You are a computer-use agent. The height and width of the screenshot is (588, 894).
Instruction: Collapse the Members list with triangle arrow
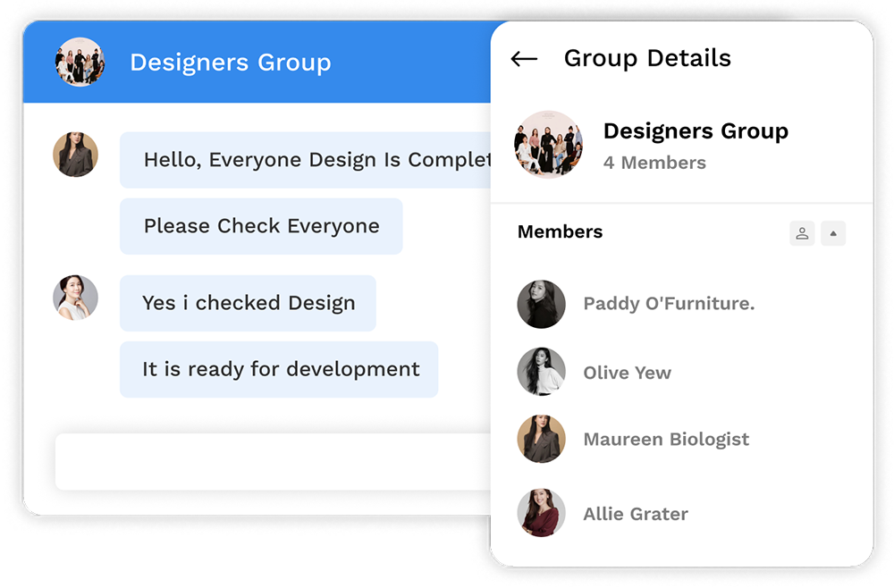pyautogui.click(x=833, y=233)
